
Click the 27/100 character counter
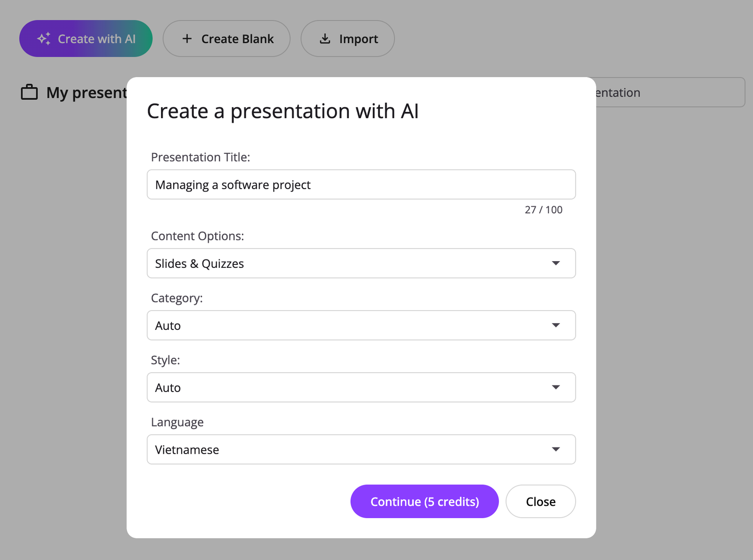coord(544,209)
